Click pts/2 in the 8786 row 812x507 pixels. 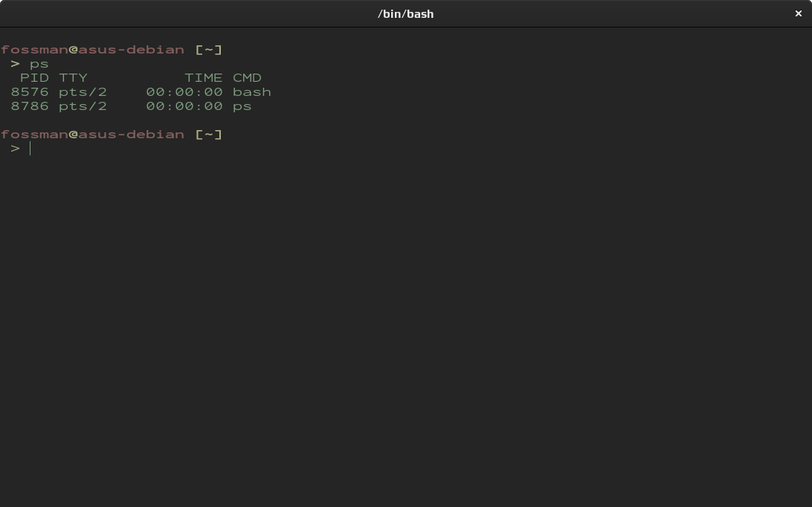point(83,106)
